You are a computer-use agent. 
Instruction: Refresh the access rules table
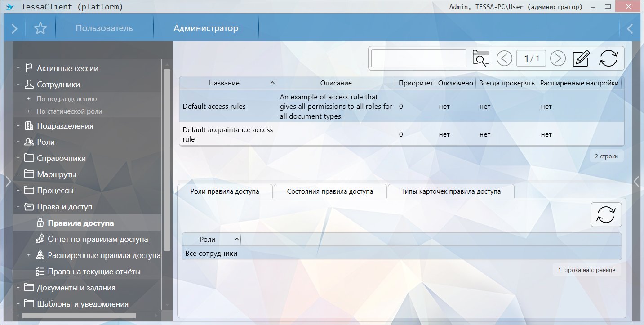point(609,58)
